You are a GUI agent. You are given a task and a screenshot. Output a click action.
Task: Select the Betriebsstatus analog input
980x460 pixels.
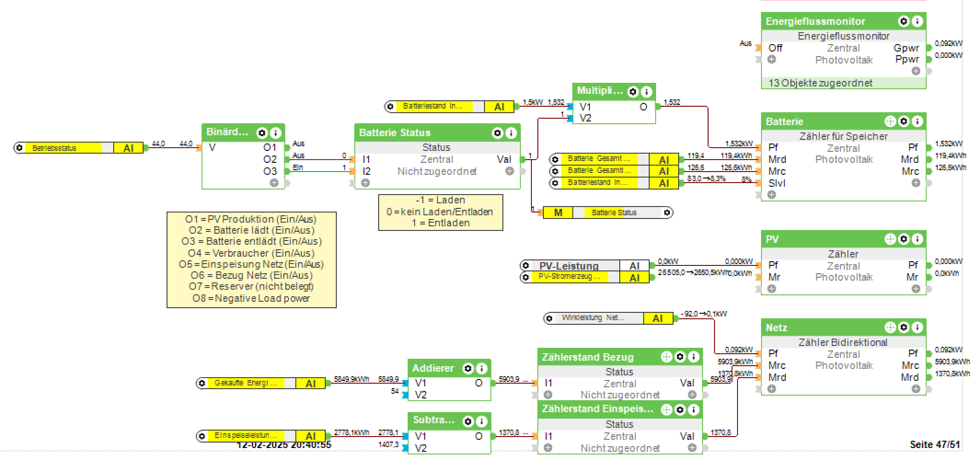79,148
